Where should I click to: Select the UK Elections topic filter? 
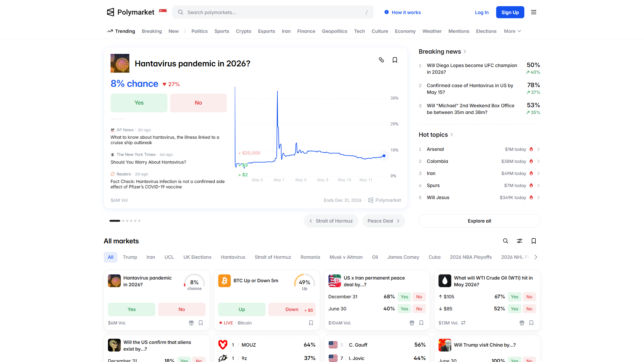(x=197, y=257)
